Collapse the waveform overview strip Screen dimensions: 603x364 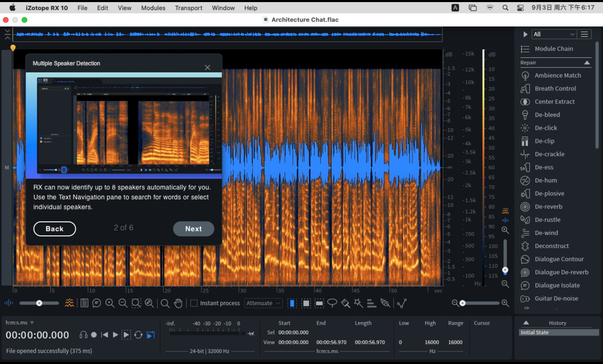pyautogui.click(x=8, y=34)
